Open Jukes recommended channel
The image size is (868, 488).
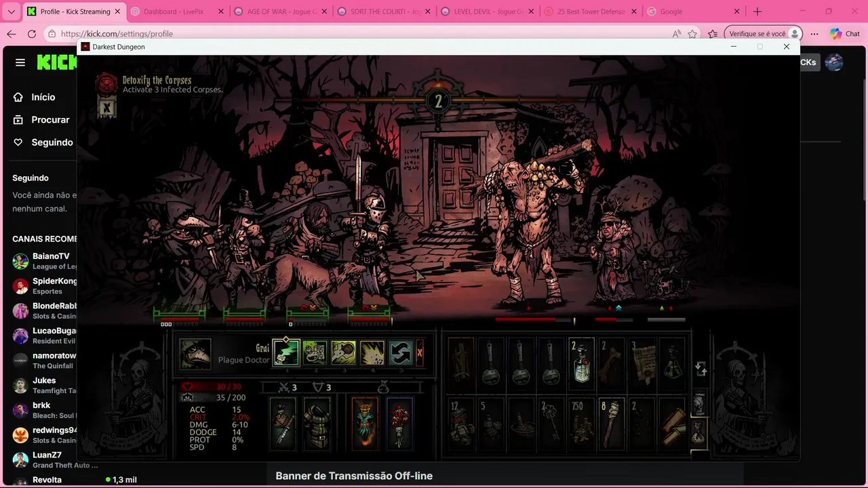[x=43, y=385]
